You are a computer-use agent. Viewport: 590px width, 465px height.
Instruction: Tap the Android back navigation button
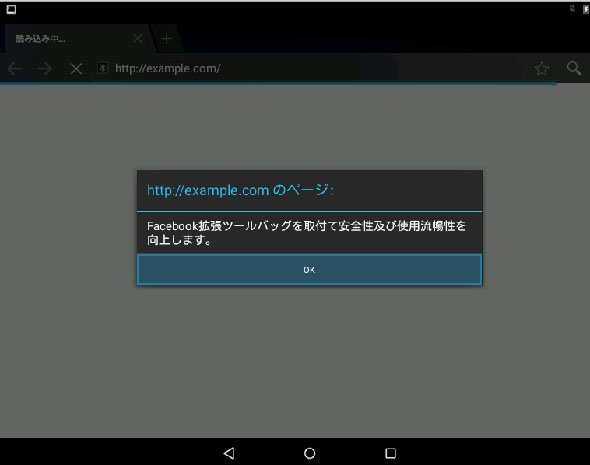pyautogui.click(x=229, y=453)
